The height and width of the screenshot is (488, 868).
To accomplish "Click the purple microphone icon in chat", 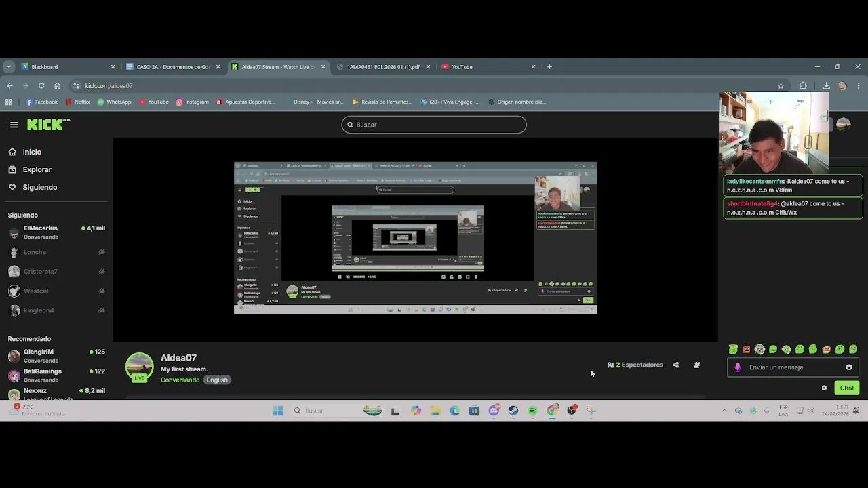I will pos(738,367).
